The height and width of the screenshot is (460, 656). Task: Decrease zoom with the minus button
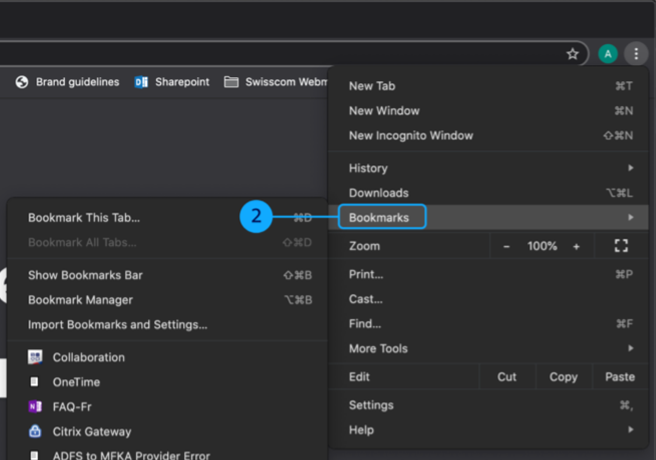(507, 246)
